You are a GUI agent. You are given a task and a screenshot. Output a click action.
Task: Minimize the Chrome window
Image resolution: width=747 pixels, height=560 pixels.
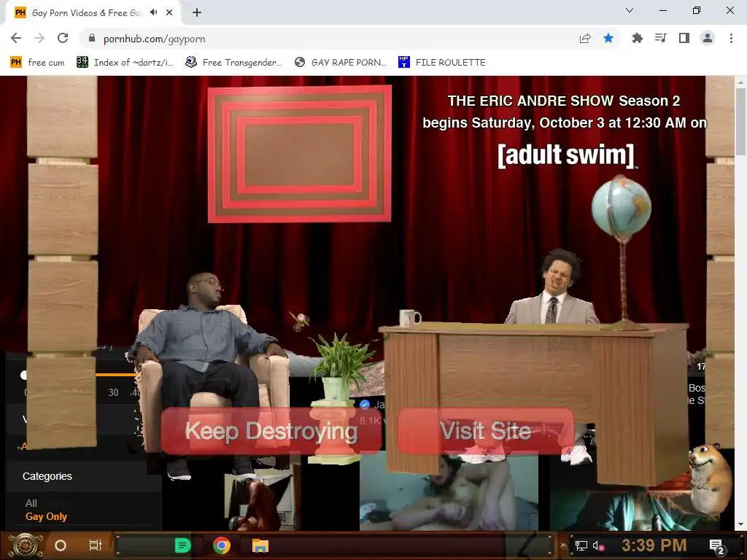click(663, 10)
